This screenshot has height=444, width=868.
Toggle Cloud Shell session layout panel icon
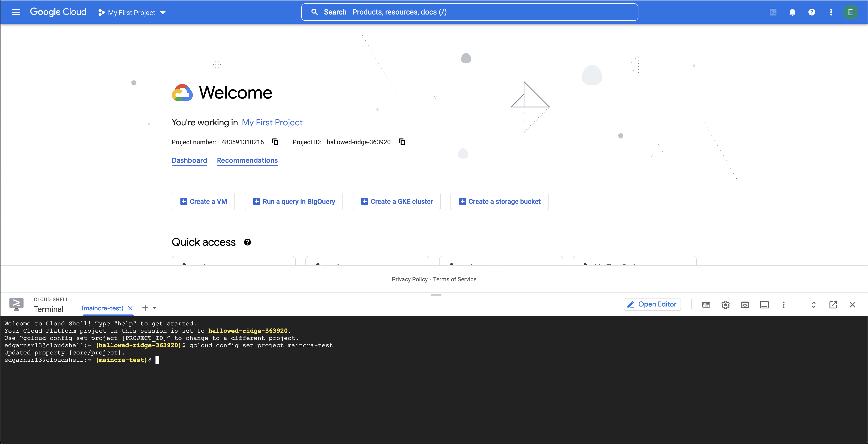point(764,305)
